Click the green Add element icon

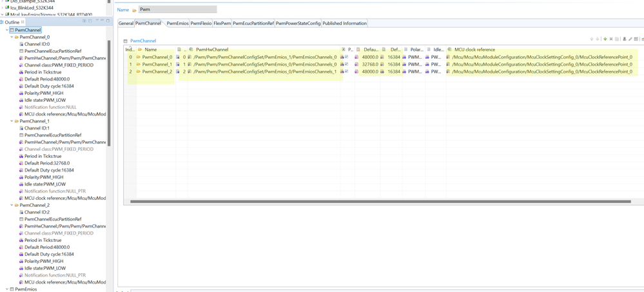coord(605,39)
